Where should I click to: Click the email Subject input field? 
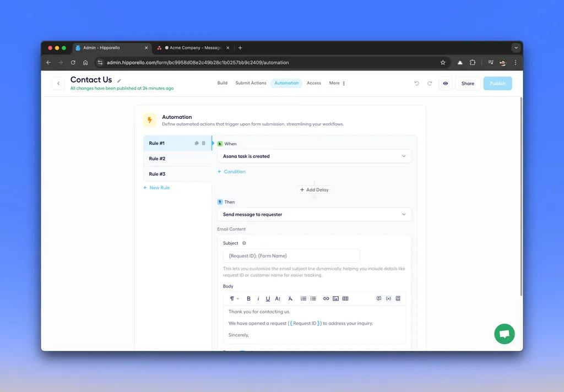click(291, 256)
